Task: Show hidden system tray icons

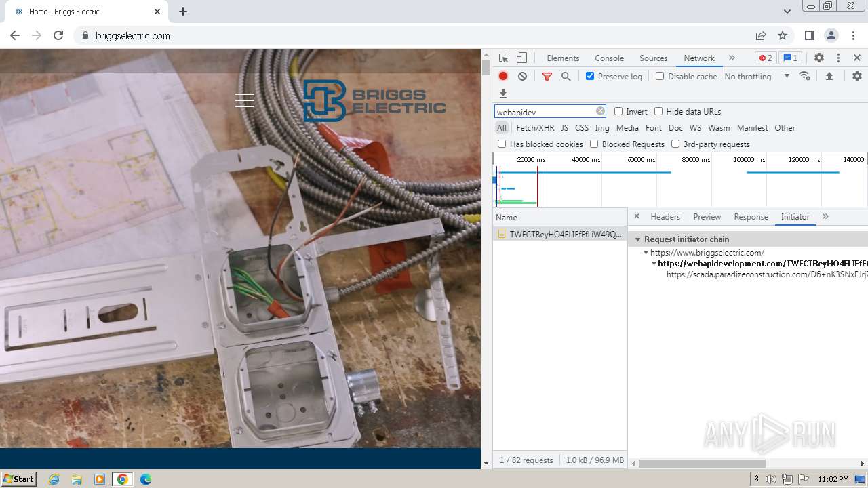Action: [756, 479]
